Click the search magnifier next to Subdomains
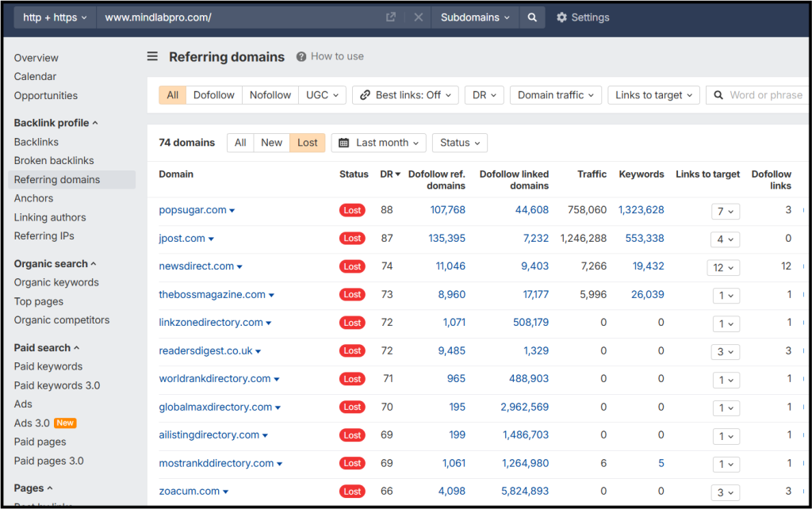The height and width of the screenshot is (509, 812). point(531,17)
